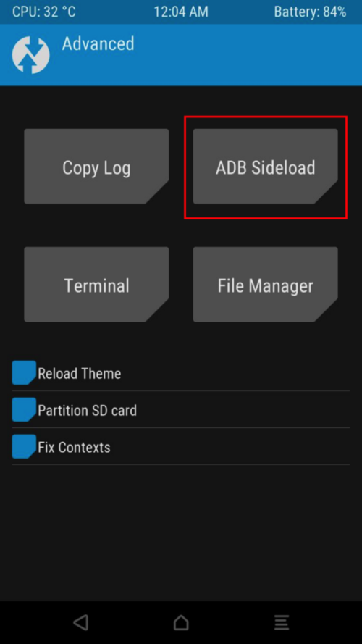Viewport: 362px width, 644px height.
Task: Tap the CPU temperature readout
Action: pyautogui.click(x=44, y=12)
